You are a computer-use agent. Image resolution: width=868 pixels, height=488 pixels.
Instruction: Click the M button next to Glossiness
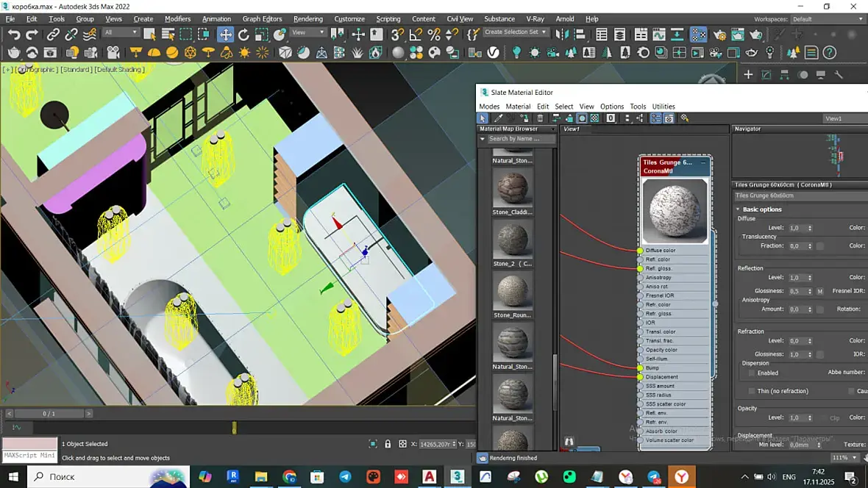point(819,291)
